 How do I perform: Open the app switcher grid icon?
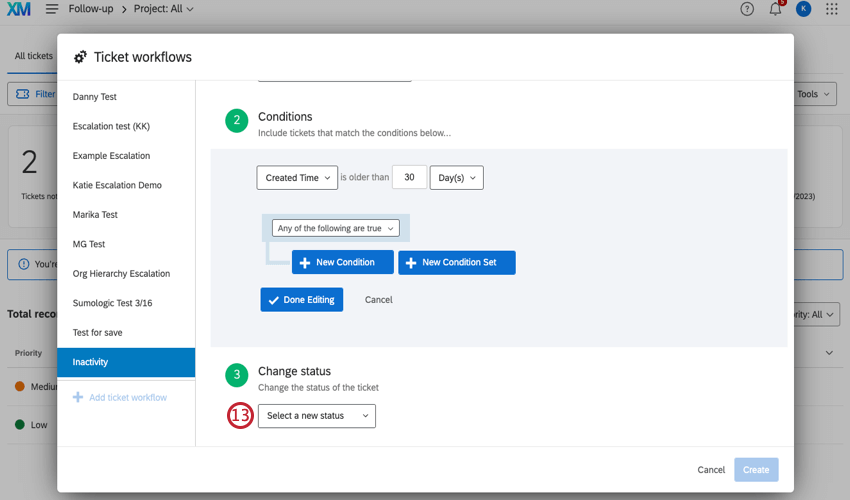pyautogui.click(x=832, y=9)
